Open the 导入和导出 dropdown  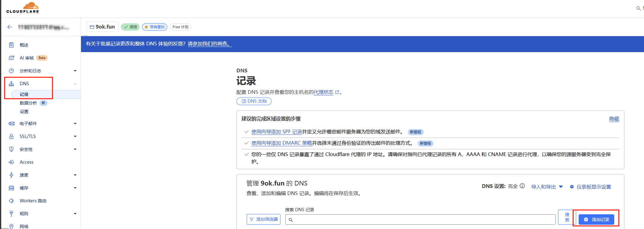point(547,187)
